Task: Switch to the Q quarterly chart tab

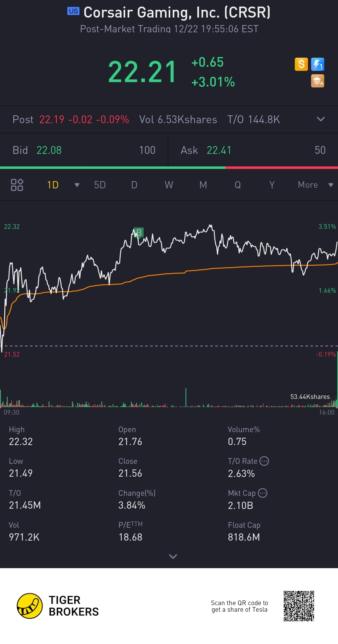Action: [238, 185]
